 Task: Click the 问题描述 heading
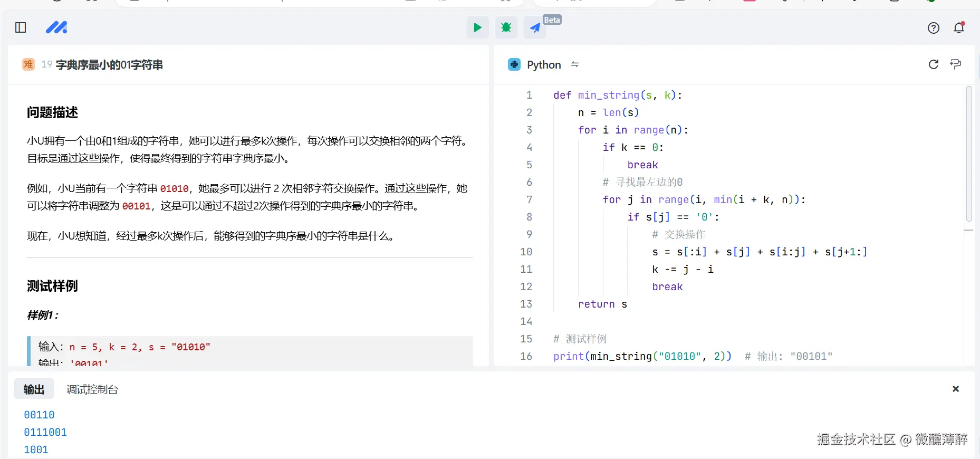(52, 112)
